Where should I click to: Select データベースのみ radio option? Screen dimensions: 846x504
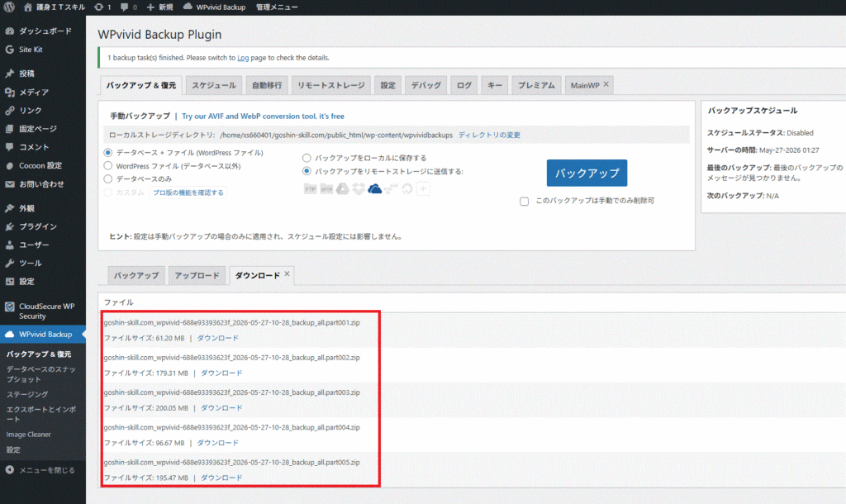(108, 178)
